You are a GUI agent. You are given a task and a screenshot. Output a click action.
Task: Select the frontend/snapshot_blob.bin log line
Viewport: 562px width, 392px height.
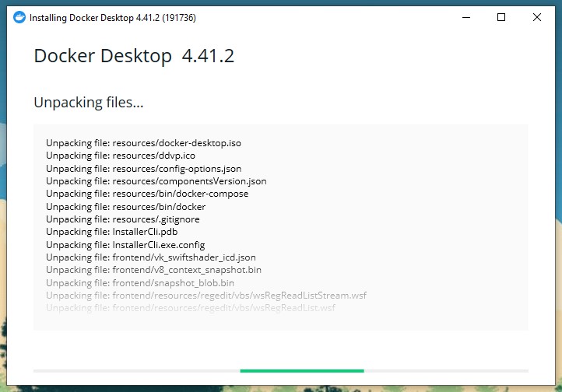click(x=140, y=283)
